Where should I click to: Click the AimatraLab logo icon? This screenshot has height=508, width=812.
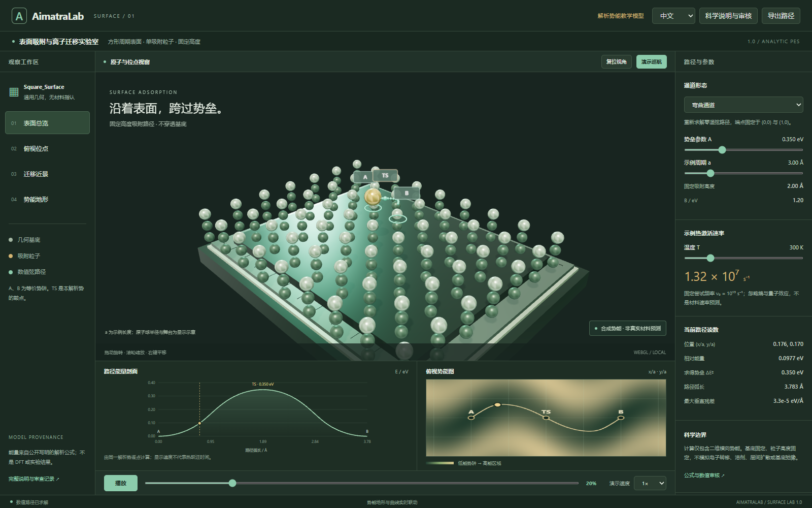tap(19, 16)
